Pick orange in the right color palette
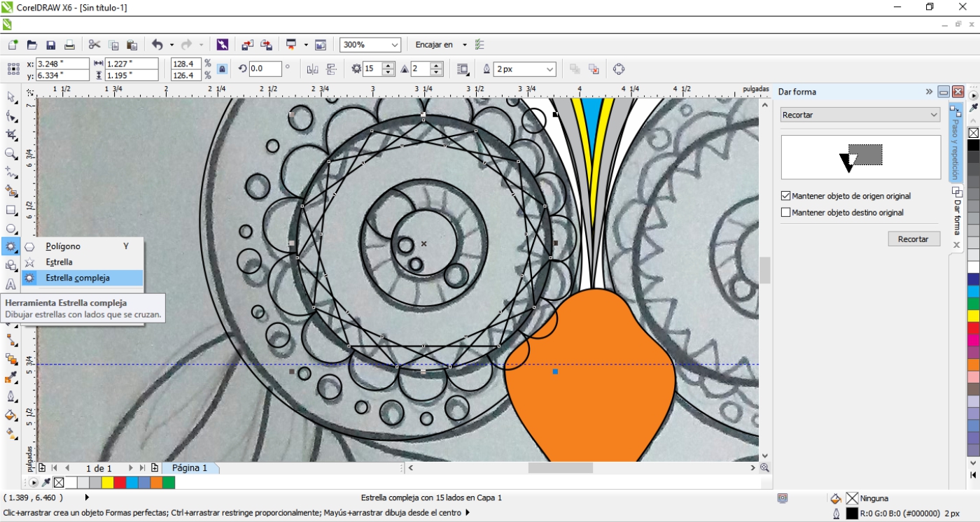Image resolution: width=980 pixels, height=522 pixels. (x=973, y=365)
